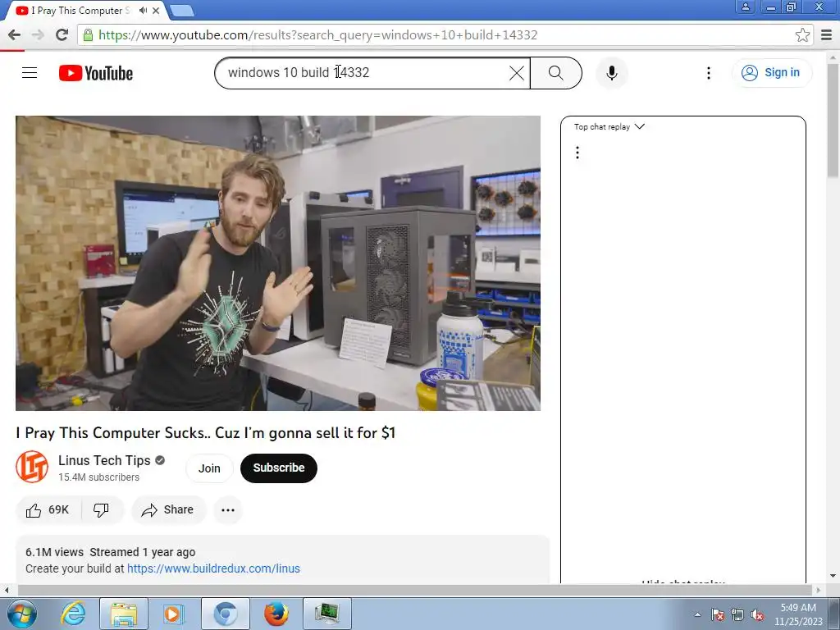The image size is (840, 630).
Task: Launch Firefox from the taskbar
Action: [x=276, y=614]
